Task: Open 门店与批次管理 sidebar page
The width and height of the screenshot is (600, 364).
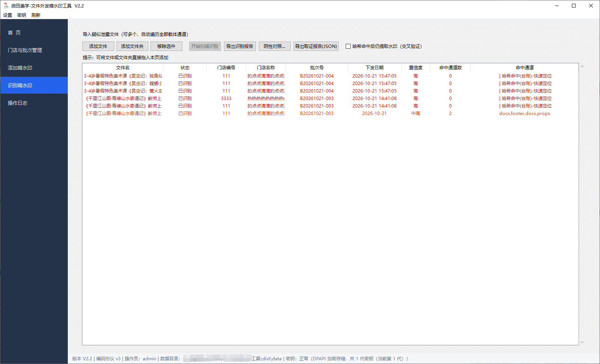Action: point(34,50)
